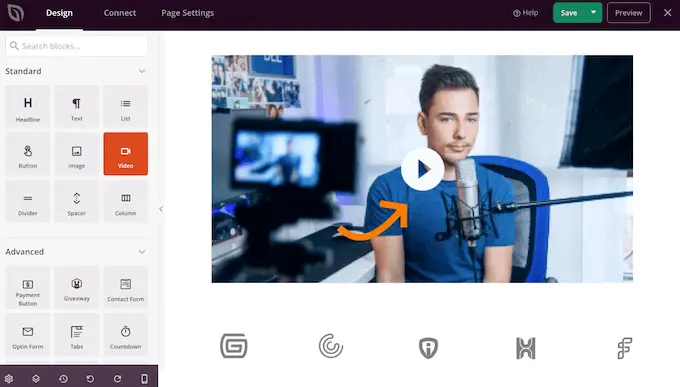Select the Text block
The width and height of the screenshot is (680, 387).
77,107
